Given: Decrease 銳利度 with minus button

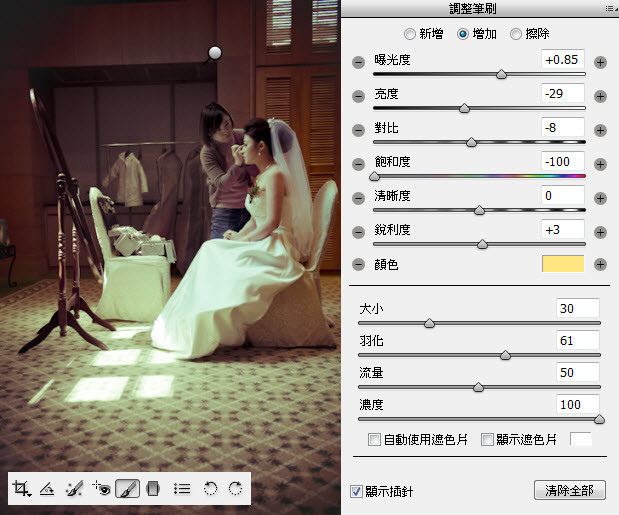Looking at the screenshot, I should [358, 232].
